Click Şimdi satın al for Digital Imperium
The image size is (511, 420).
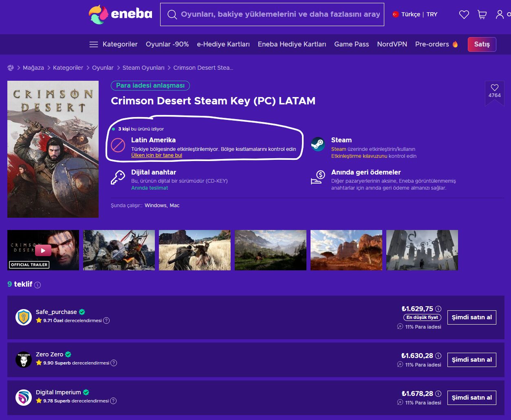(471, 398)
